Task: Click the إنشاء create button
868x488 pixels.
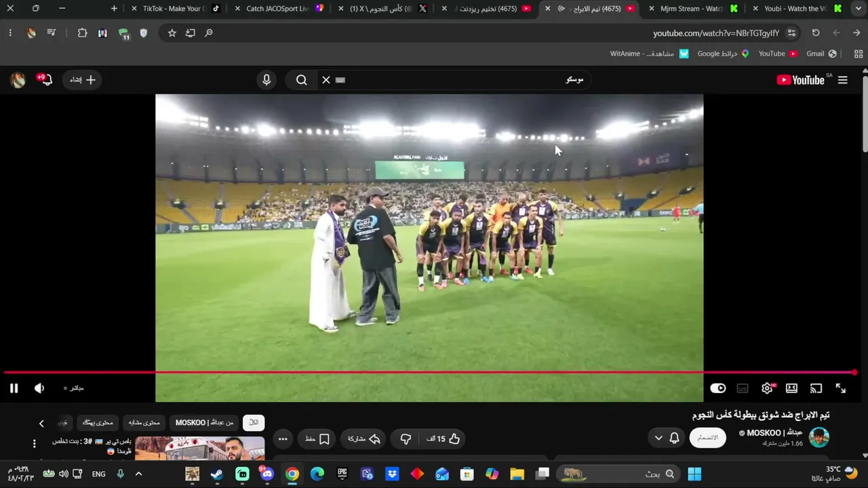Action: 83,80
